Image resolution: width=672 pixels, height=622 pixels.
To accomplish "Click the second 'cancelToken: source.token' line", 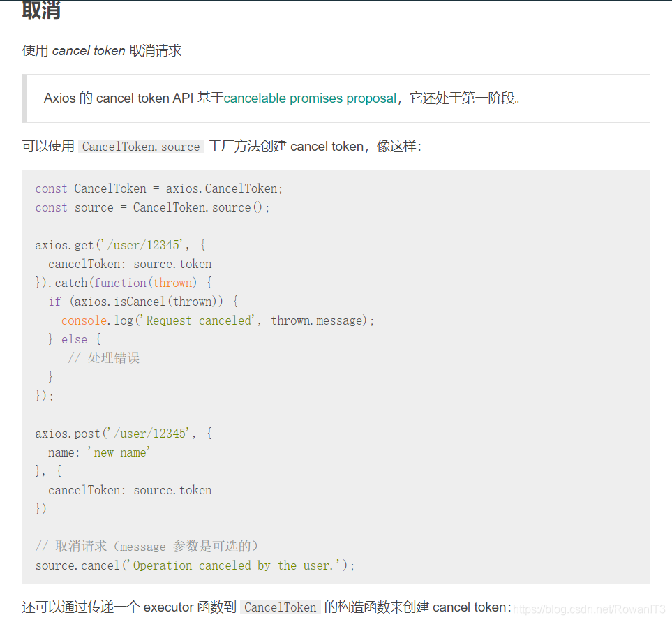I will coord(130,490).
